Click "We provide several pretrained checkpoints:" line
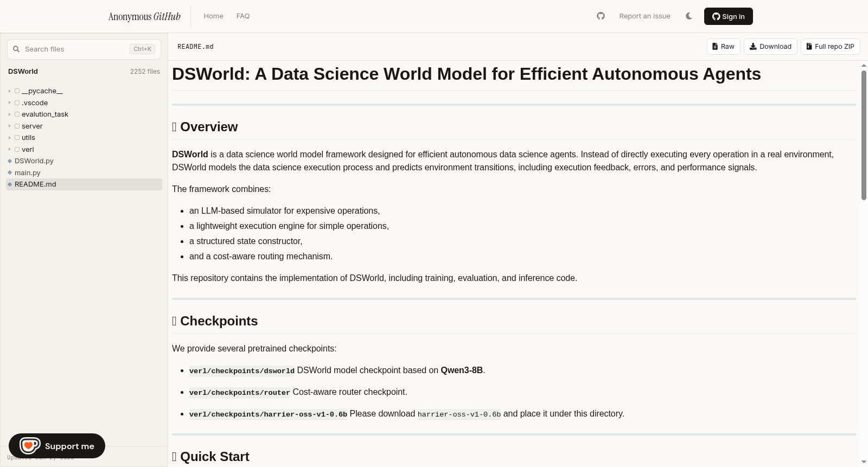 (254, 349)
